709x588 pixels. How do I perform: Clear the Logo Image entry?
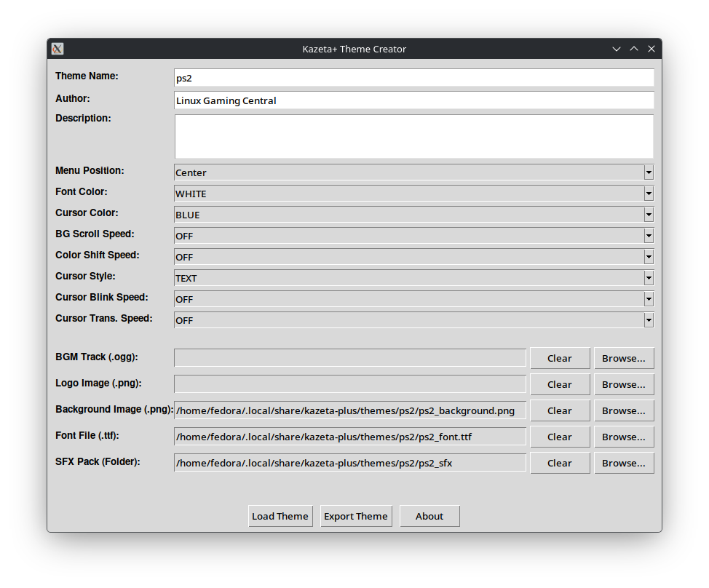[x=560, y=384]
